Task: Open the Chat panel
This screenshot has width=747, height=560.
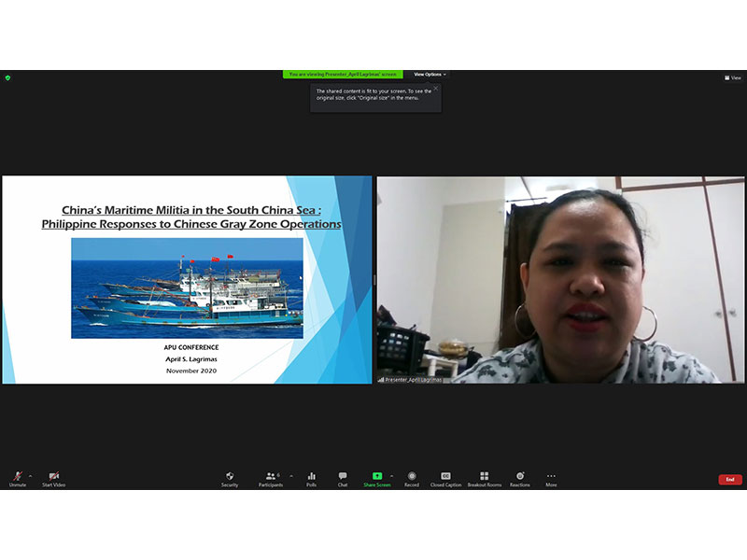Action: (x=343, y=478)
